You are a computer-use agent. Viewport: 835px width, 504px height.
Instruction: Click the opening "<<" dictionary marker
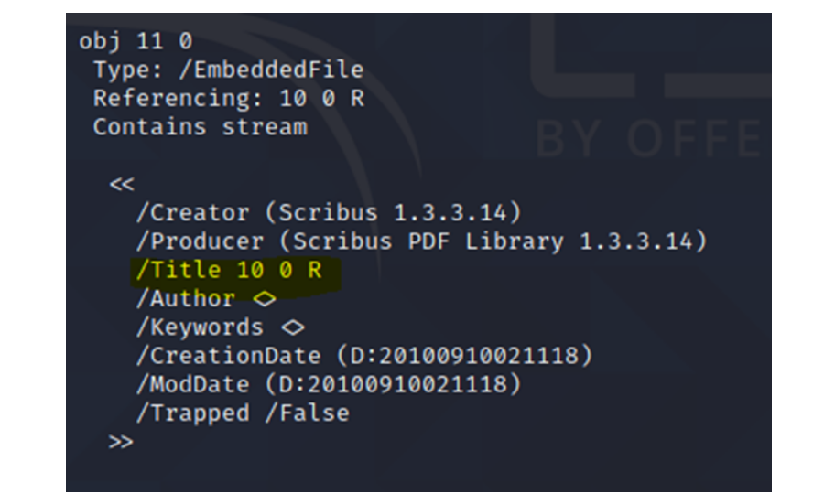121,185
